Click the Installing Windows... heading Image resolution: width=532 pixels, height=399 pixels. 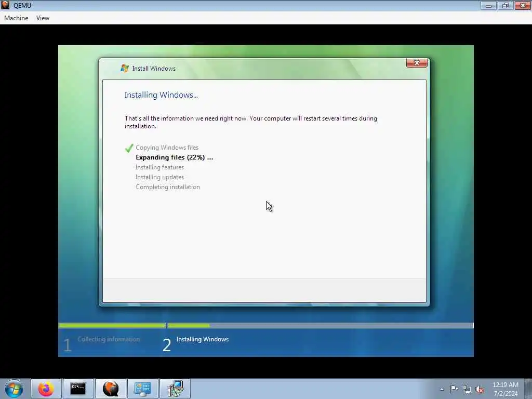click(x=161, y=95)
